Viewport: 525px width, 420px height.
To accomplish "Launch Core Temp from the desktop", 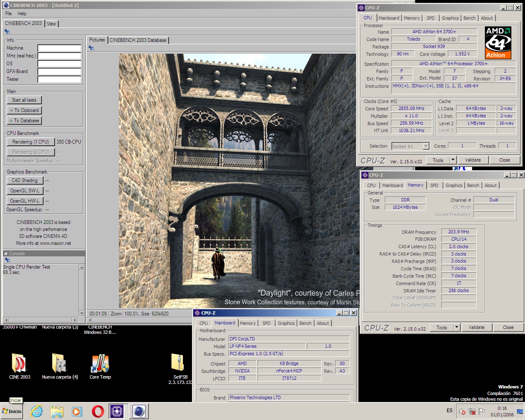I will 100,366.
